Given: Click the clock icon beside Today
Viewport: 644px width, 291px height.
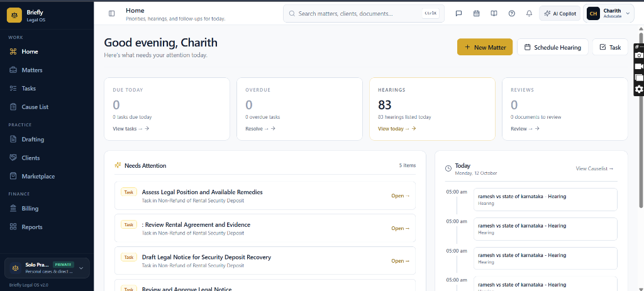Looking at the screenshot, I should [x=448, y=168].
